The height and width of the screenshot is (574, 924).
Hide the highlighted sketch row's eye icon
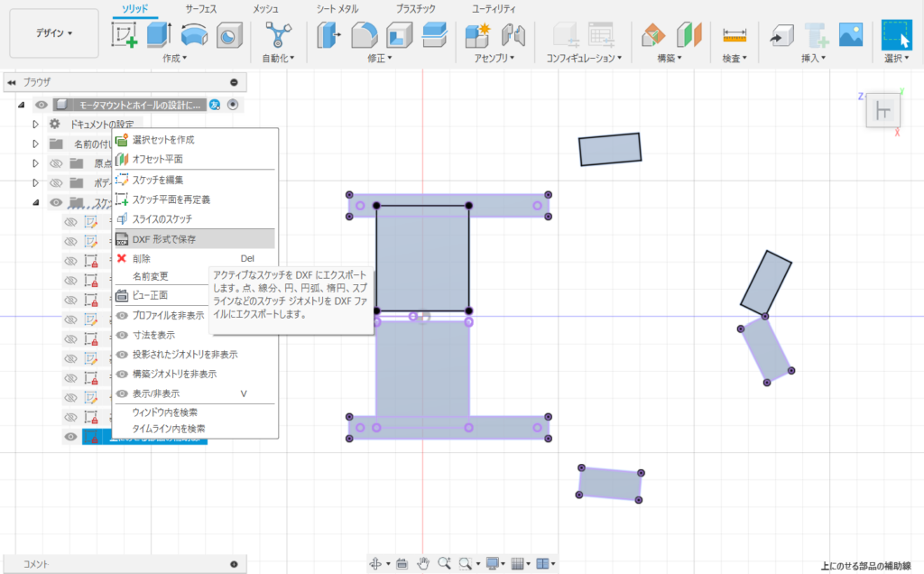click(70, 437)
